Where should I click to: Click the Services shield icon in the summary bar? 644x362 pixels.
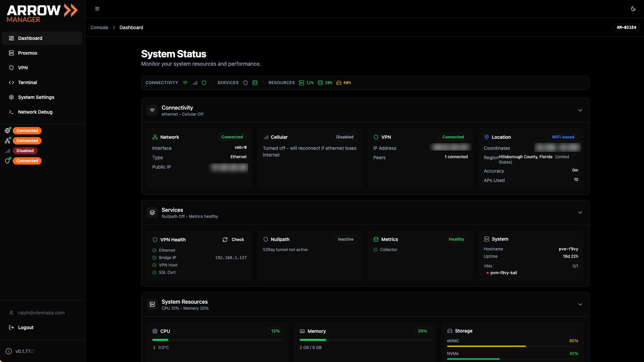246,83
